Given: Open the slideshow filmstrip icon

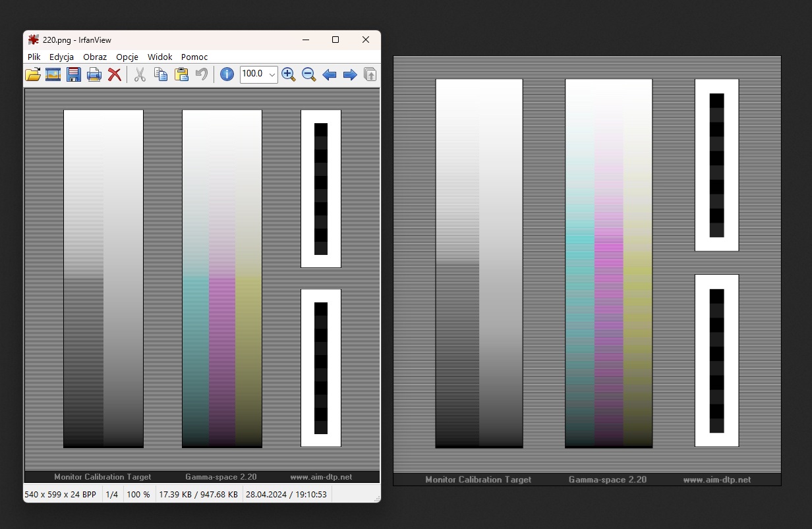Looking at the screenshot, I should pos(53,74).
